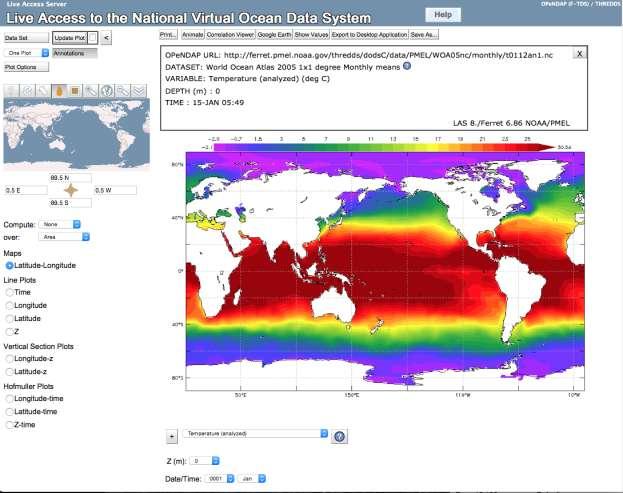The height and width of the screenshot is (493, 623).
Task: Click the OPeNDAP URL text in annotations
Action: pyautogui.click(x=359, y=55)
